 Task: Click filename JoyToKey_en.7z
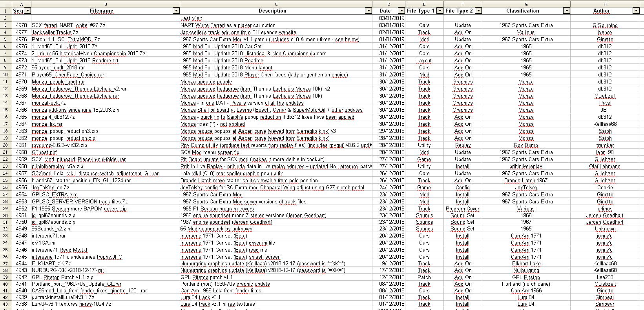pos(50,187)
